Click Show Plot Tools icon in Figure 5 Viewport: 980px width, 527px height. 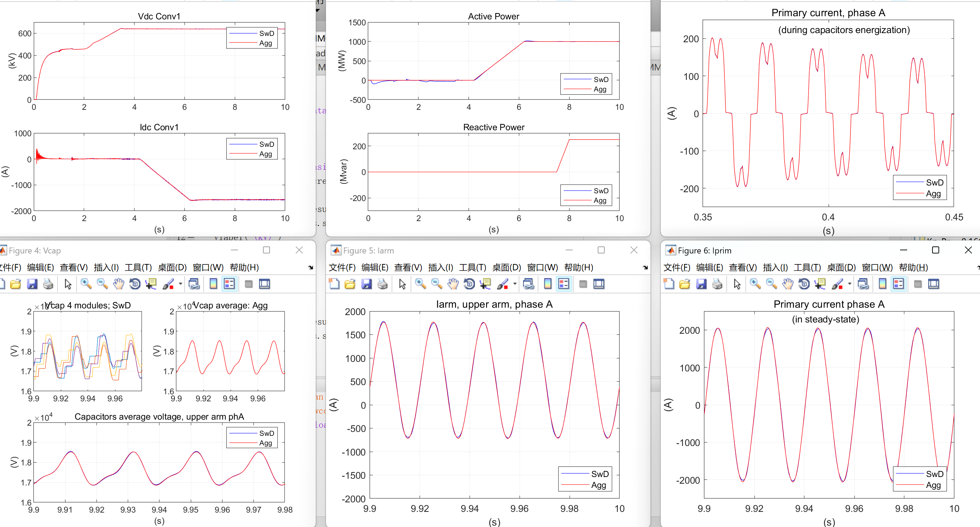coord(599,284)
